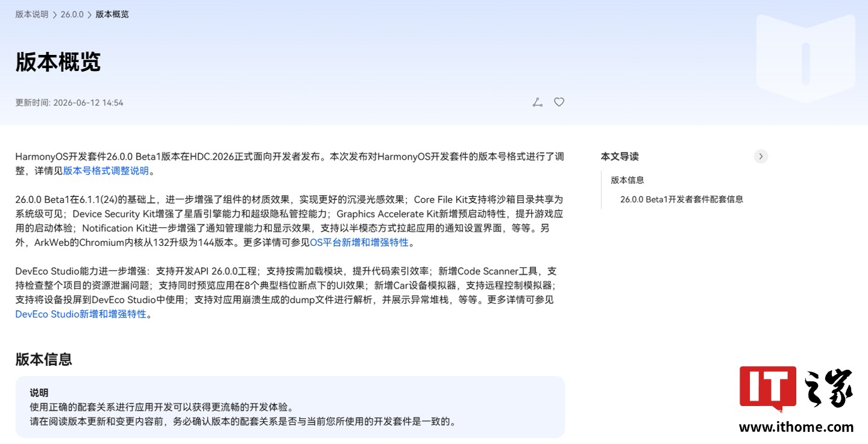Click the paragraph starting with HarmonyOS开发套件26.0.0 Beta1
Viewport: 868px width, 444px height.
click(290, 163)
